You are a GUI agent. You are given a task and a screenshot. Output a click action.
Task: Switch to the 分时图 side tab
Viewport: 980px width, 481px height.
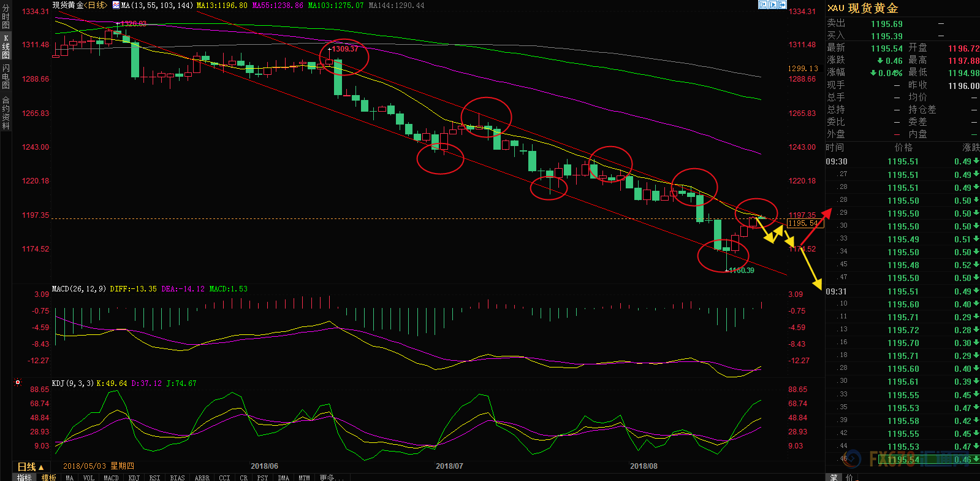[6, 17]
